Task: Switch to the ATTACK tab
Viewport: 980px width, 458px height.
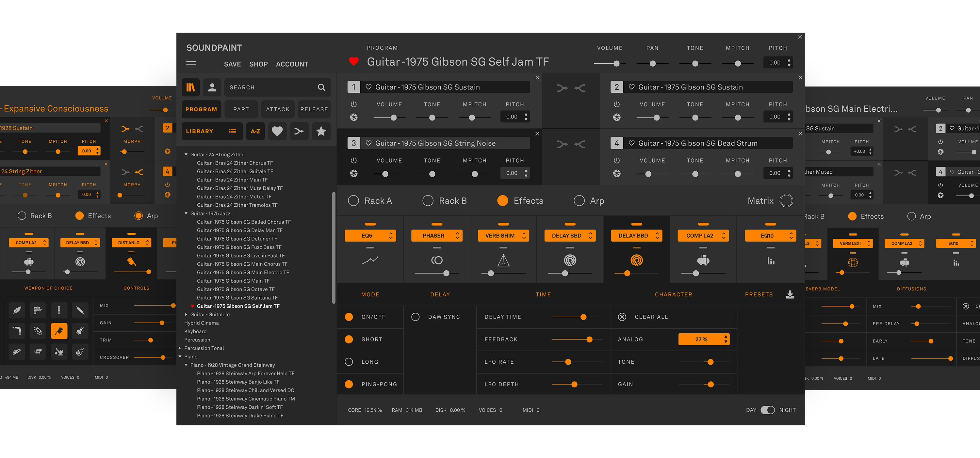Action: tap(278, 109)
